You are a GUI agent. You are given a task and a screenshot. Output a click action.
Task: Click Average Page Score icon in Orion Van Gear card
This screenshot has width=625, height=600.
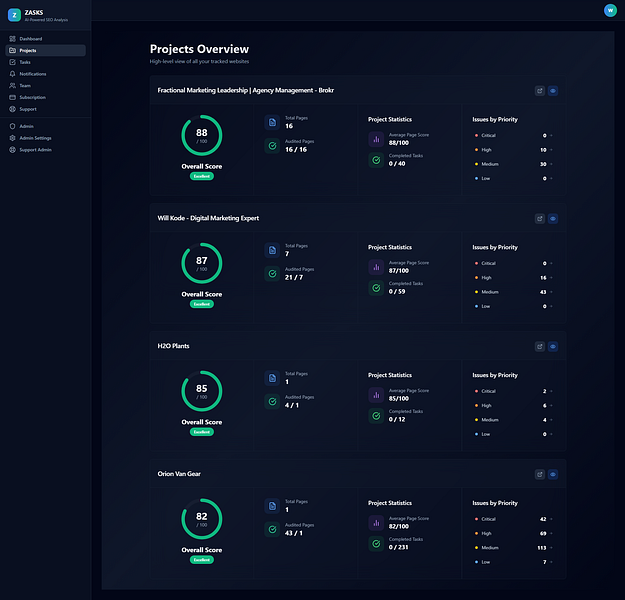click(x=376, y=523)
